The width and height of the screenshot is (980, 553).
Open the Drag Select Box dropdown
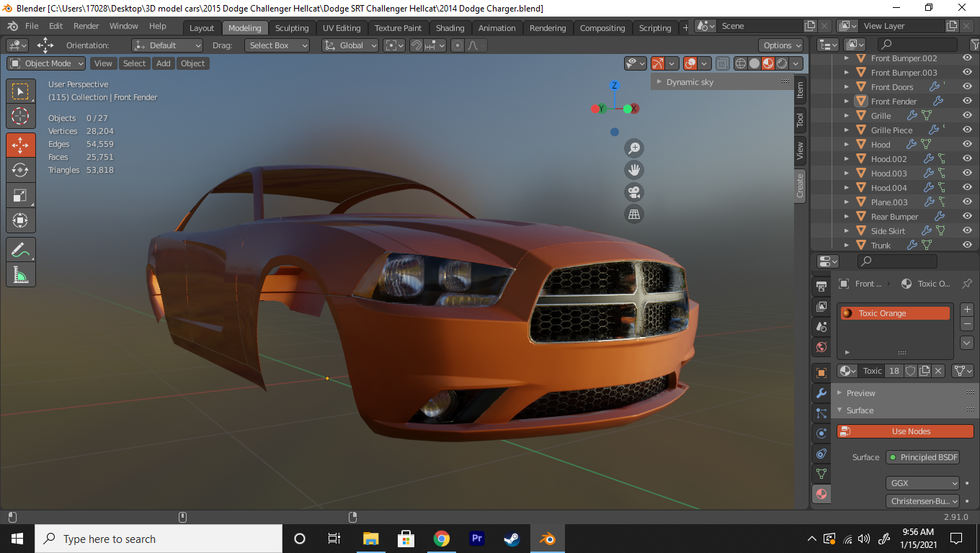277,45
